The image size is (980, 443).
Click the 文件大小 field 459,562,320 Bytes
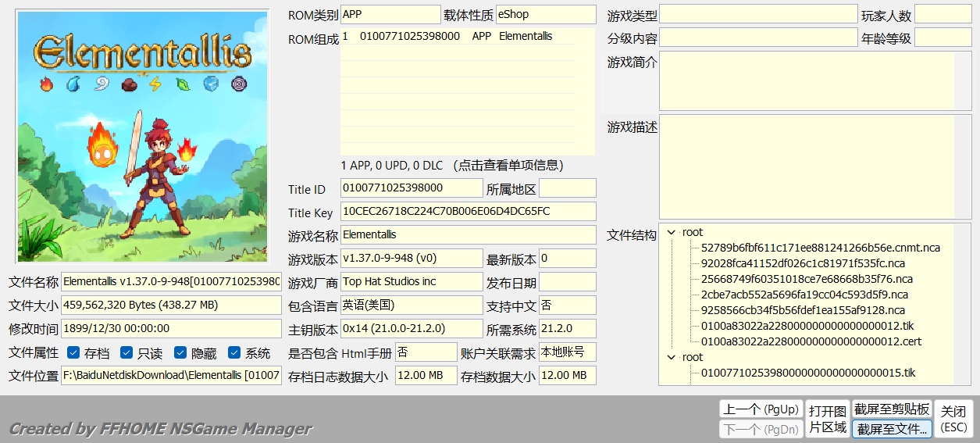(171, 305)
